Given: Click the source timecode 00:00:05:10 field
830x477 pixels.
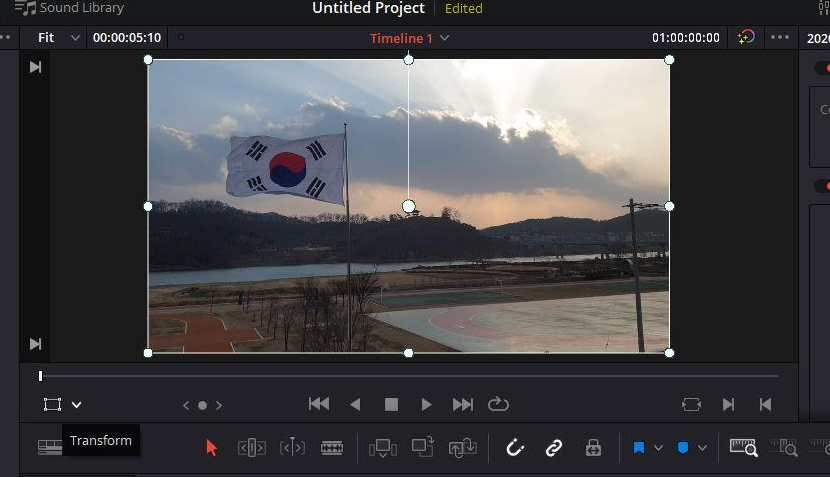Looking at the screenshot, I should tap(127, 38).
